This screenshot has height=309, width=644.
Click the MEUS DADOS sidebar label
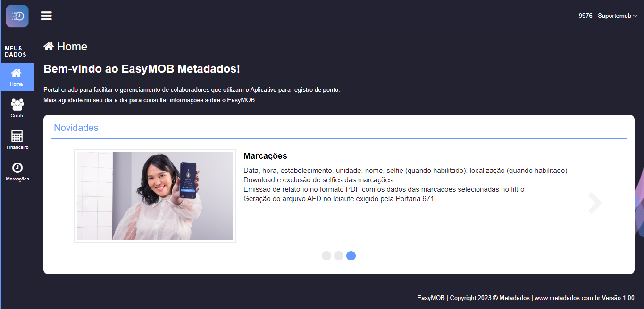click(16, 51)
